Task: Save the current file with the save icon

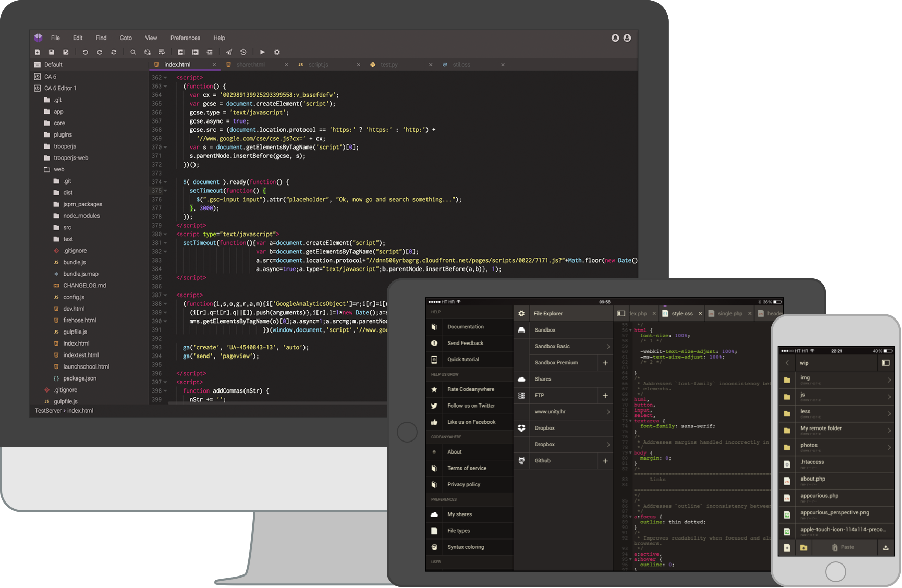Action: coord(52,52)
